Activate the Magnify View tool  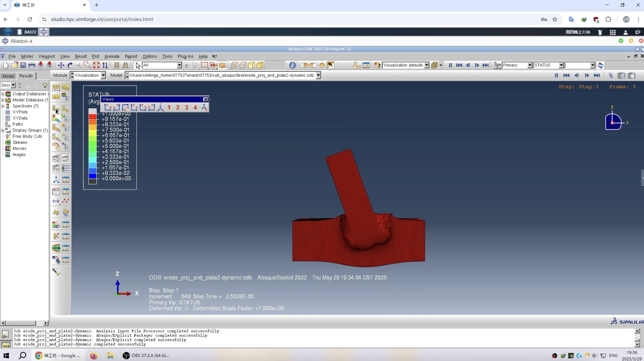coord(79,65)
